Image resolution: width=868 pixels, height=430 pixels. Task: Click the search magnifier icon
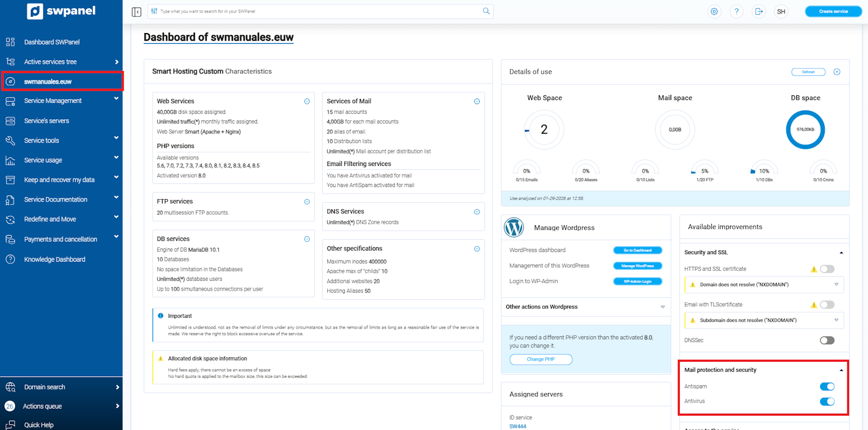[486, 11]
